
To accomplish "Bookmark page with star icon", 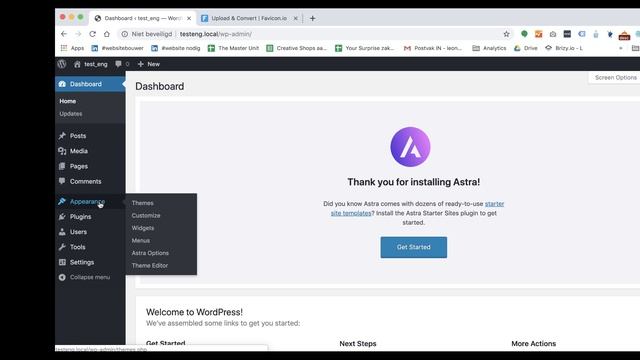I will 507,34.
